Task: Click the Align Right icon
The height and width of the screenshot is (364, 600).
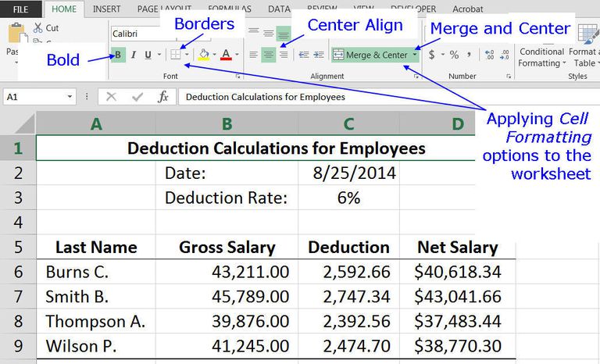Action: 284,55
